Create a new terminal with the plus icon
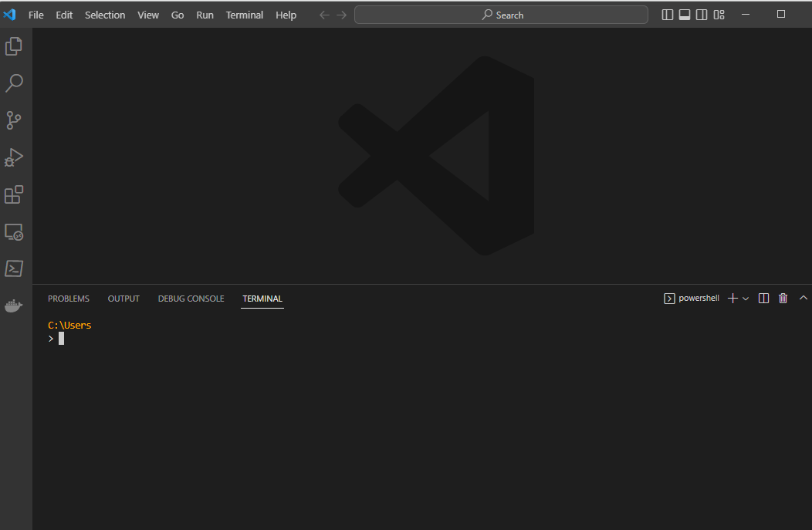812x530 pixels. click(x=731, y=298)
